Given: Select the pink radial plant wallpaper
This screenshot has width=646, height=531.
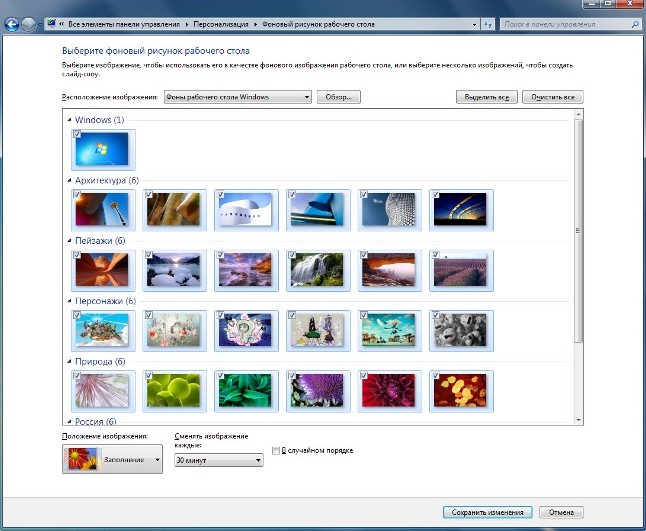Looking at the screenshot, I should pyautogui.click(x=102, y=390).
